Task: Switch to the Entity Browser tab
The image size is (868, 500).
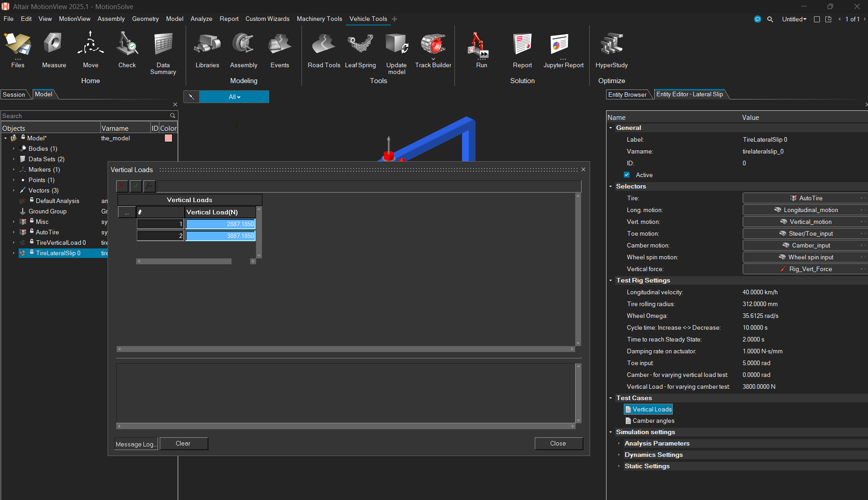Action: (627, 94)
